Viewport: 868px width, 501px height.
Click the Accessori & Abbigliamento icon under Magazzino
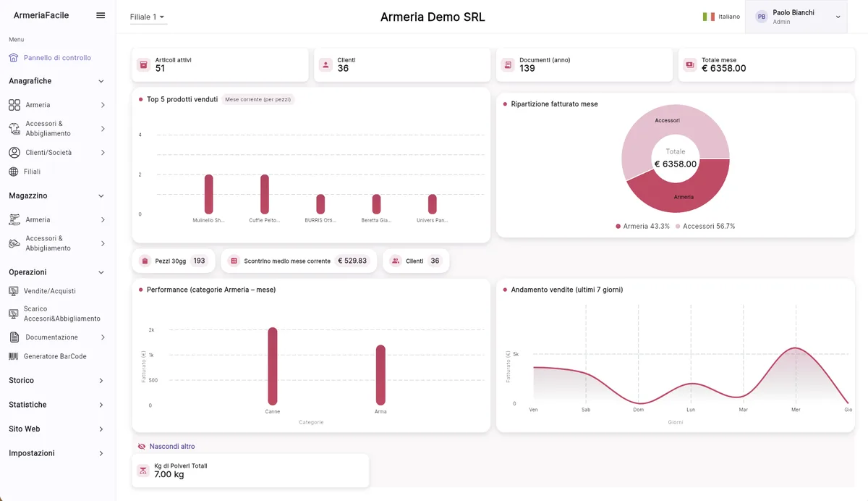pyautogui.click(x=14, y=243)
